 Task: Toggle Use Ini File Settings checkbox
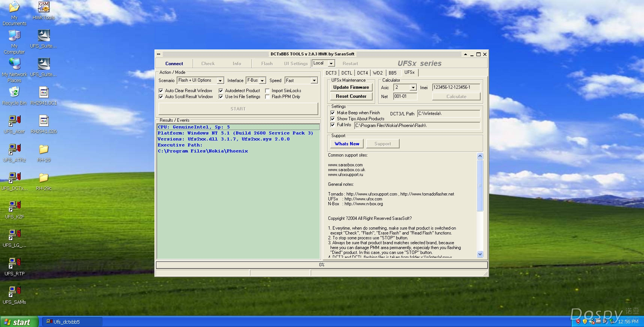[x=221, y=97]
